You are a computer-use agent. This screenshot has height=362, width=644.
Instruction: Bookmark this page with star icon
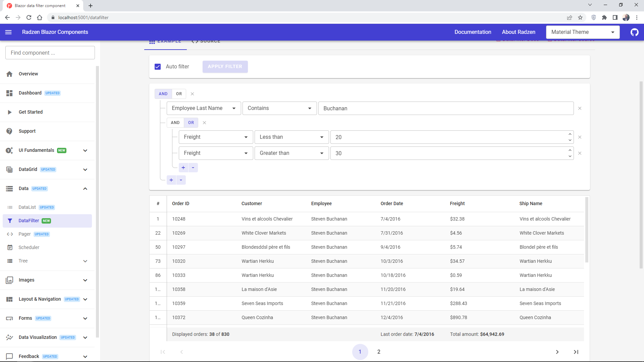pos(580,17)
